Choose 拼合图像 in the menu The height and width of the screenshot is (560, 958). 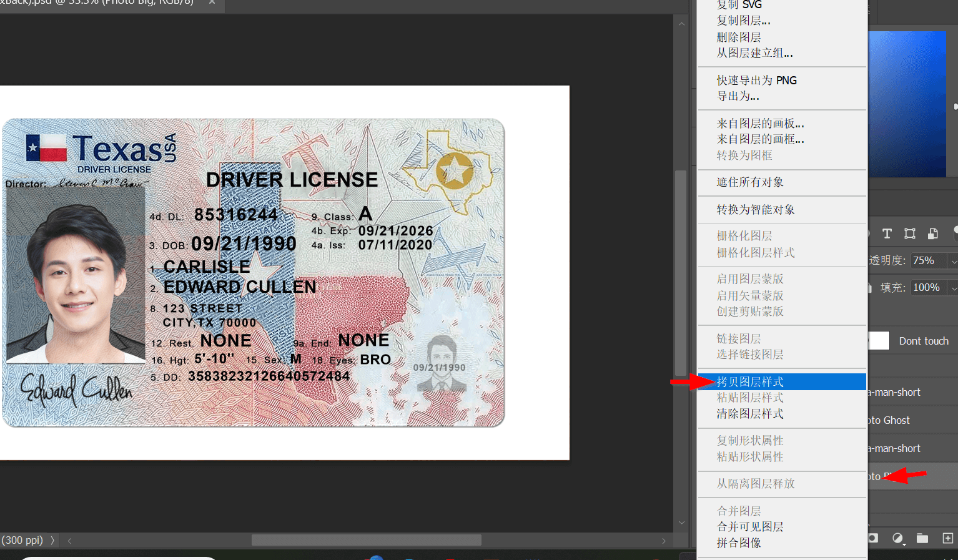tap(738, 543)
